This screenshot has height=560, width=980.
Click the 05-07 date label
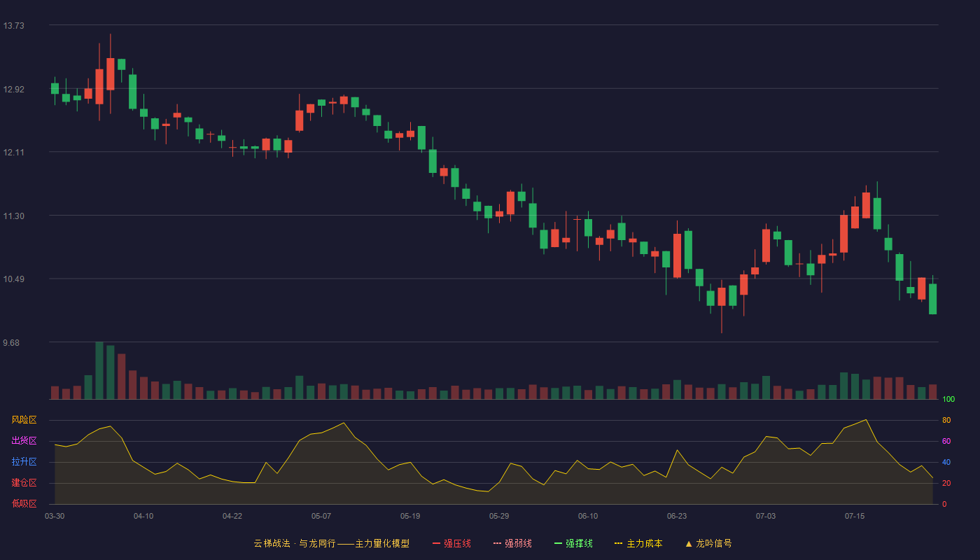click(321, 516)
